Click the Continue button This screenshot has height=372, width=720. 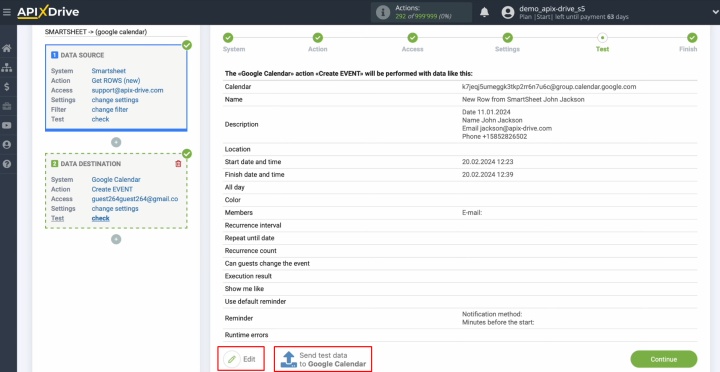pos(664,359)
